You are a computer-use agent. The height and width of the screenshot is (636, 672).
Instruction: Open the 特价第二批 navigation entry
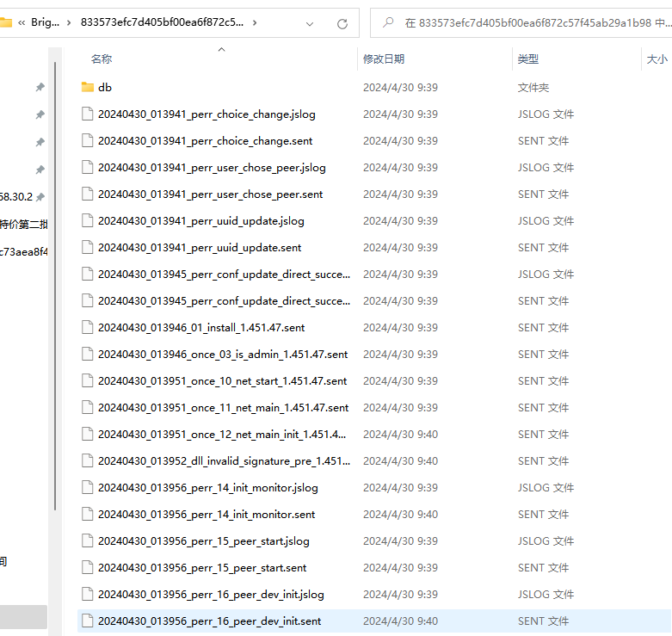pyautogui.click(x=23, y=224)
